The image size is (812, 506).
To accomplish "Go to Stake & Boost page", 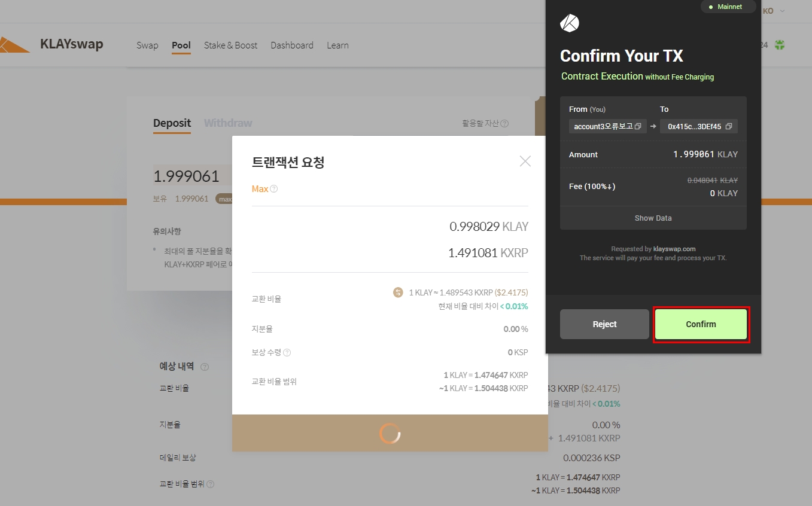I will pos(230,45).
